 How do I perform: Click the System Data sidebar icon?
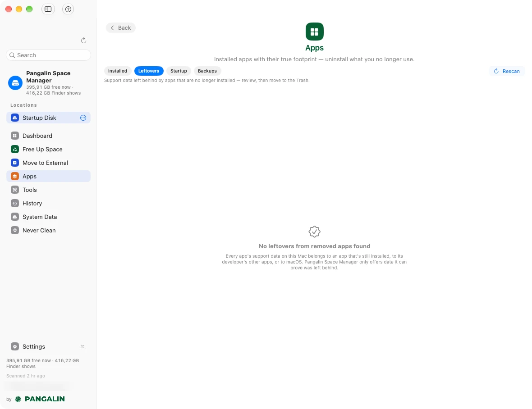(x=15, y=217)
